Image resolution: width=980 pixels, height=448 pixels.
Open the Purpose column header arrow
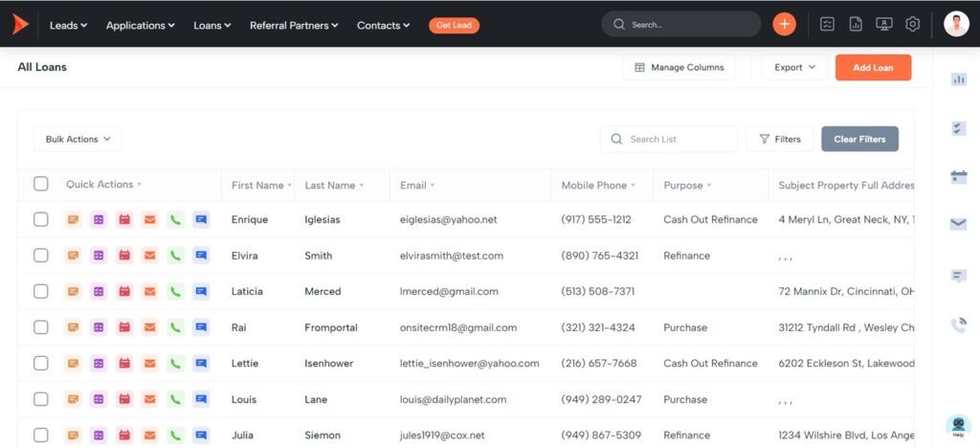(x=709, y=186)
